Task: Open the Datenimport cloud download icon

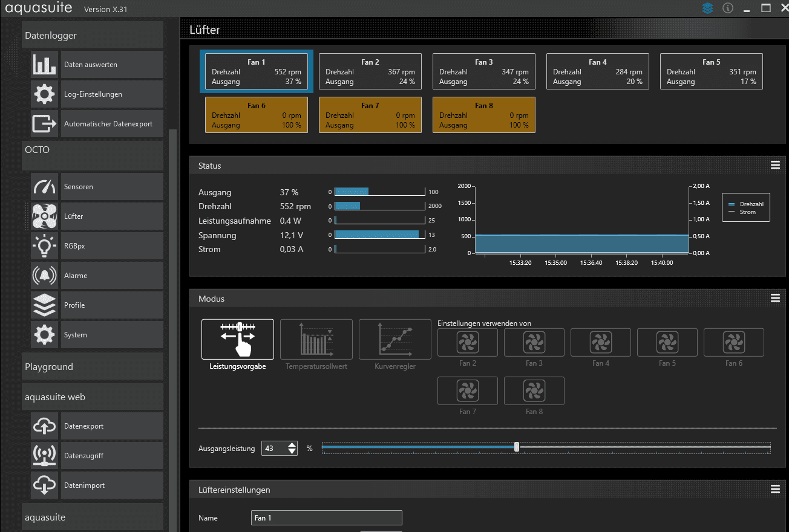Action: click(44, 485)
